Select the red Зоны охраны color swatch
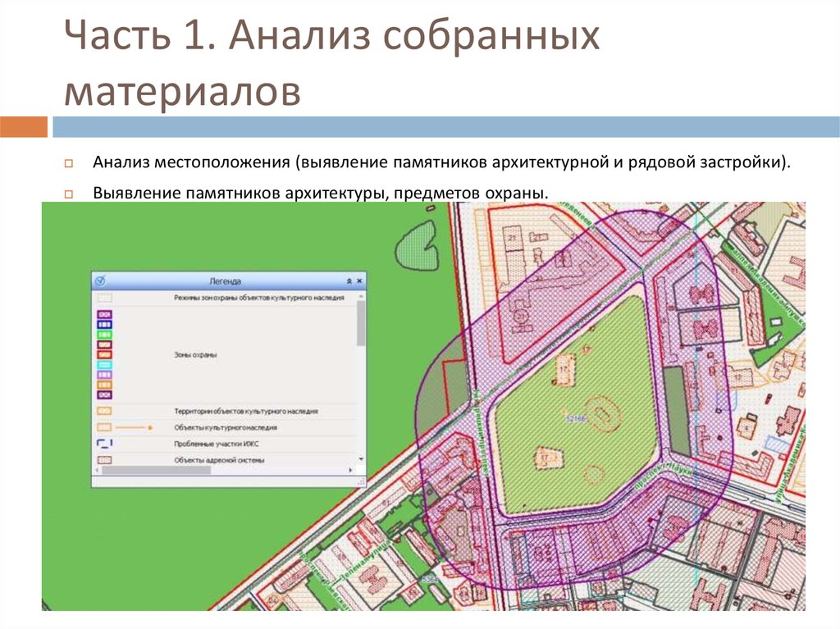840x629 pixels. tap(105, 355)
